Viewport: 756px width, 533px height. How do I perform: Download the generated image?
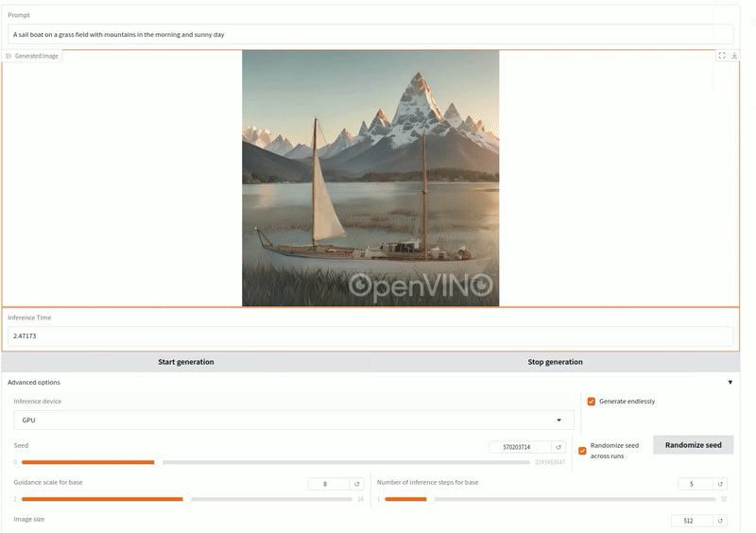click(734, 56)
